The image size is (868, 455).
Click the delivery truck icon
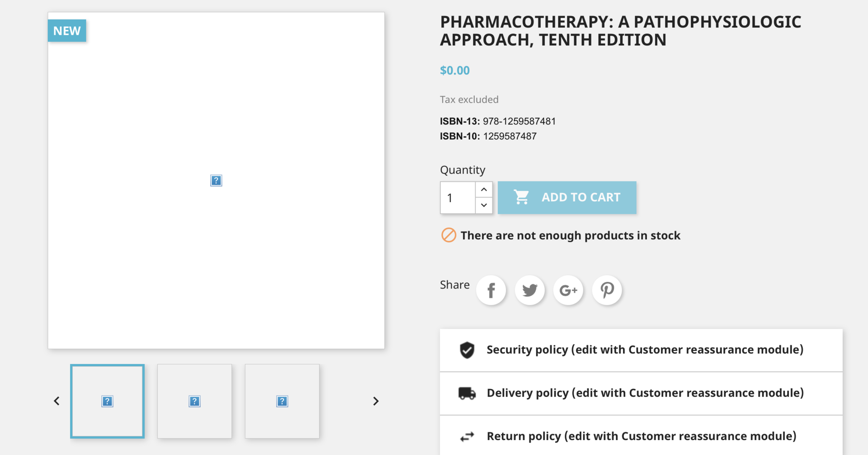point(467,393)
